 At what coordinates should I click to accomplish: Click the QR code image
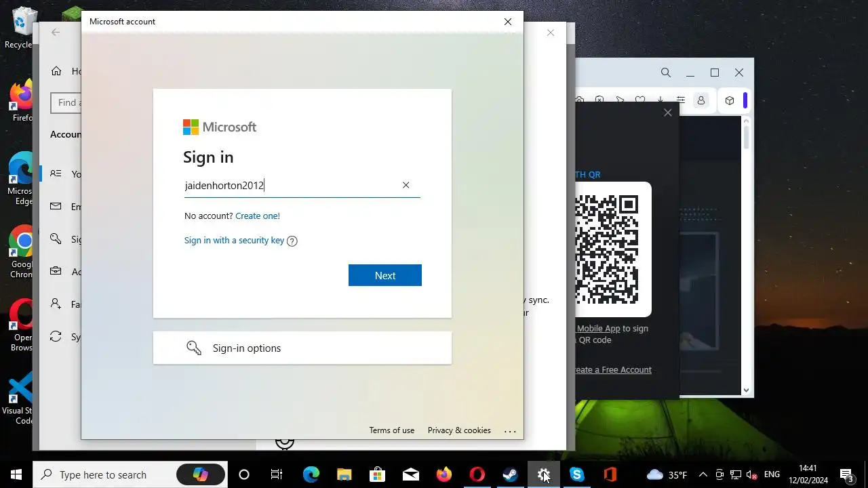tap(608, 249)
